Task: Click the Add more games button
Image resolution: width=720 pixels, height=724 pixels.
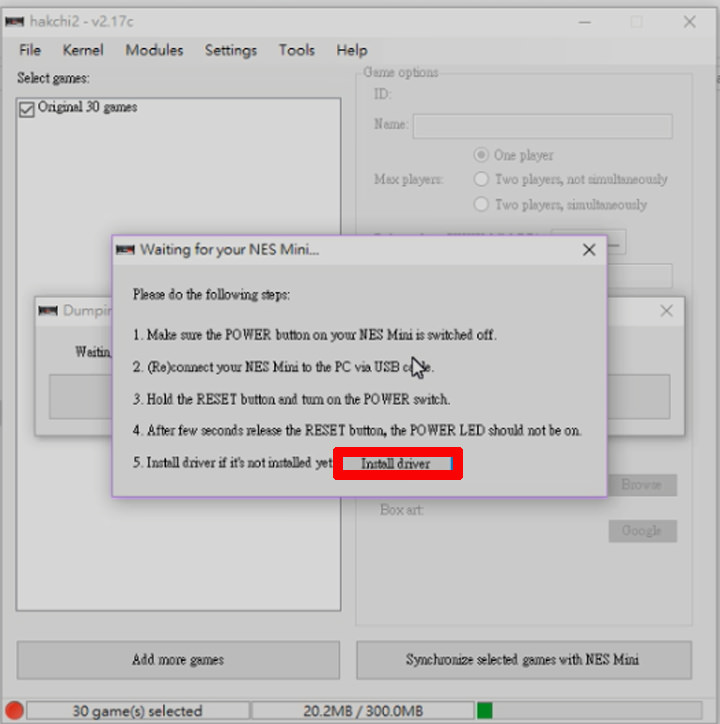Action: click(x=178, y=660)
